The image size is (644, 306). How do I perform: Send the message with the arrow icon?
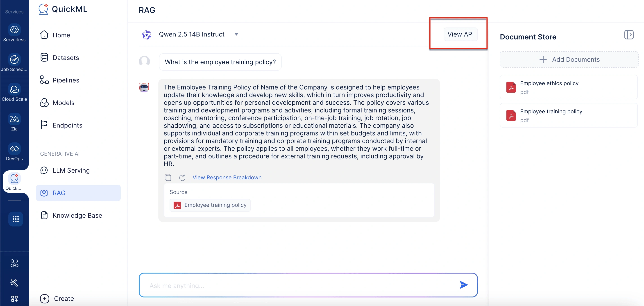(x=464, y=285)
